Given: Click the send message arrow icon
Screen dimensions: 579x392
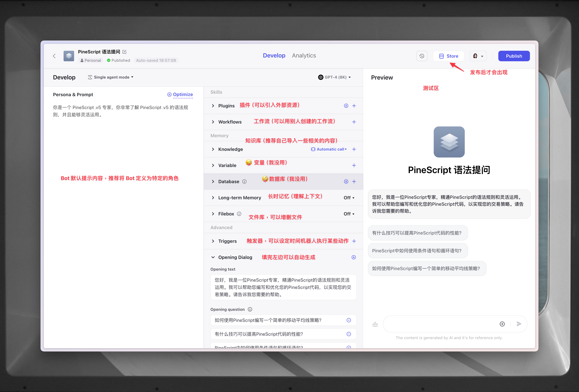Looking at the screenshot, I should 519,324.
